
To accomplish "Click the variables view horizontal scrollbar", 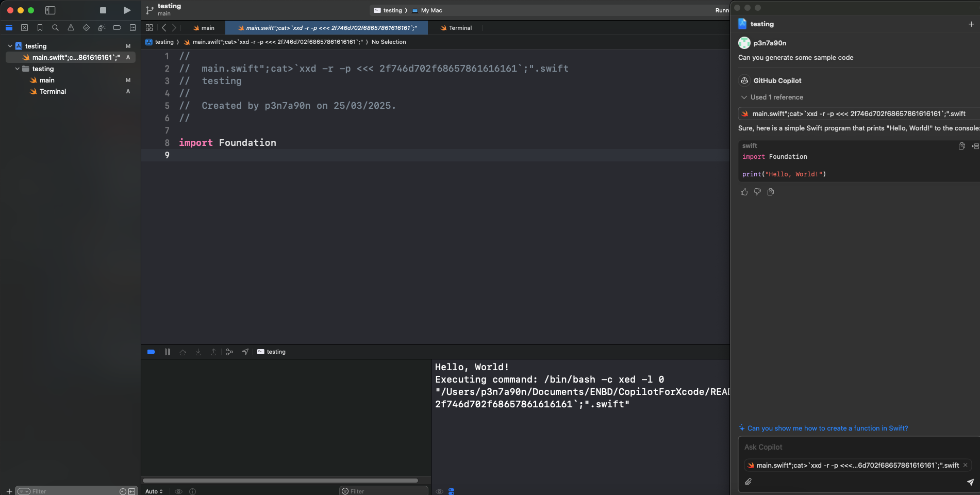I will point(280,481).
